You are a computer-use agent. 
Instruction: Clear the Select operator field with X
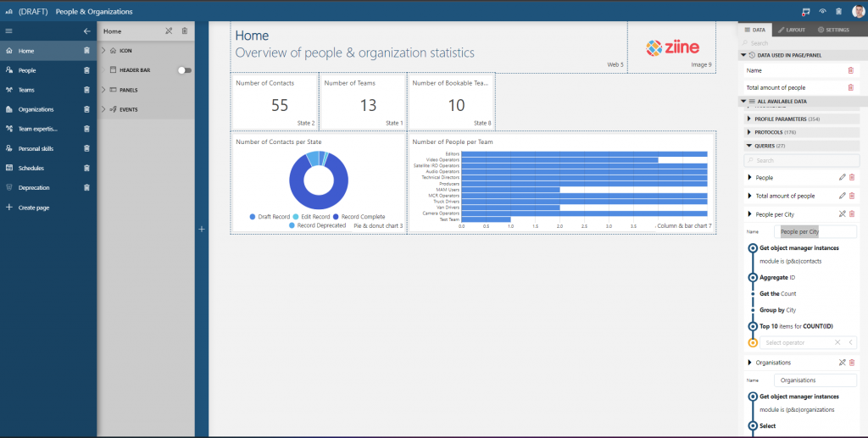(x=837, y=342)
